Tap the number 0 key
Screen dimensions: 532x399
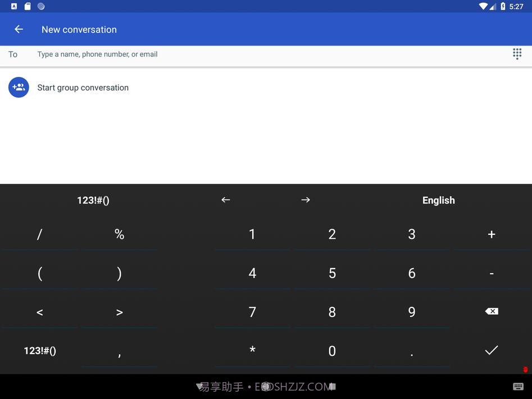point(332,351)
